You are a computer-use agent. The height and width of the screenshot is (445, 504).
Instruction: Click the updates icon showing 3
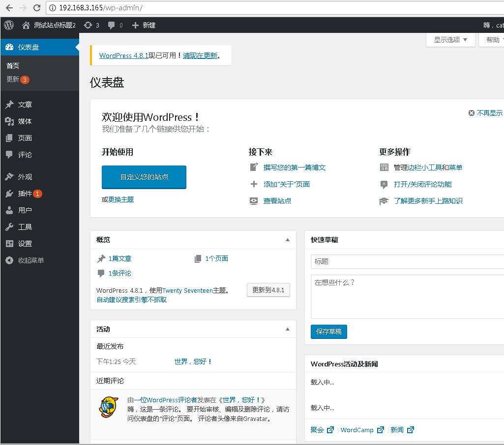[88, 25]
